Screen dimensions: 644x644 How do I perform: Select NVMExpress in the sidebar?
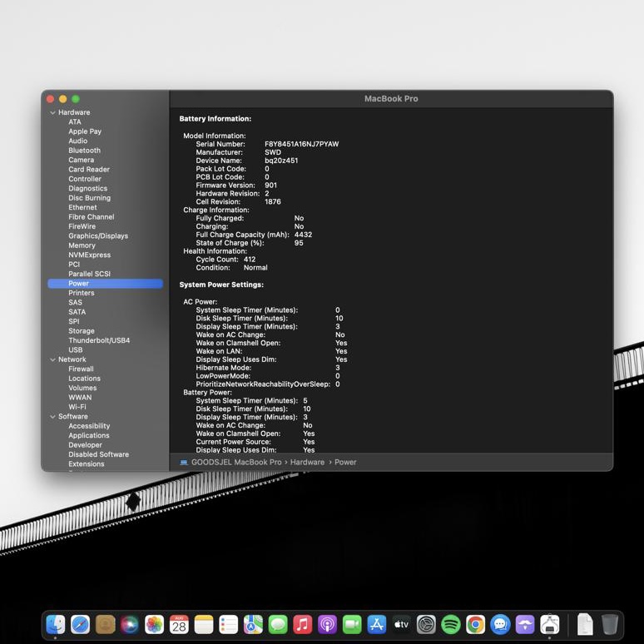click(x=90, y=255)
